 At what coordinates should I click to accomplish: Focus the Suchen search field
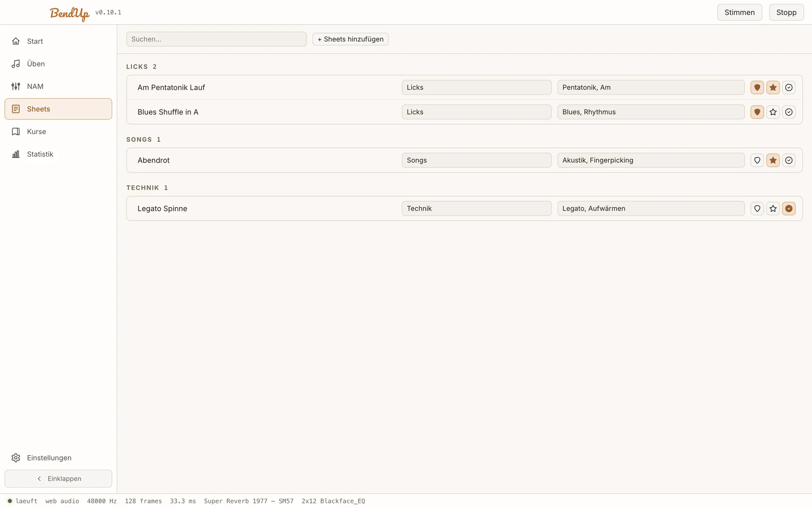(x=216, y=39)
